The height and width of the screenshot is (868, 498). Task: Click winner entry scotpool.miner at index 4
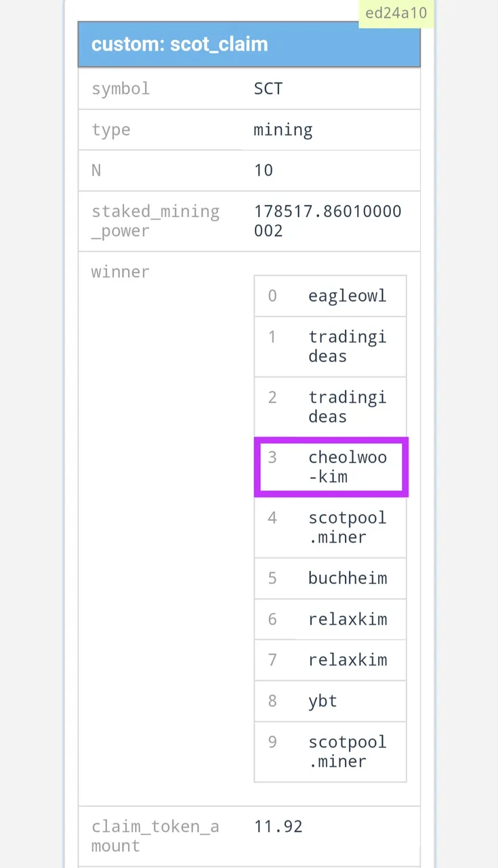pyautogui.click(x=348, y=528)
